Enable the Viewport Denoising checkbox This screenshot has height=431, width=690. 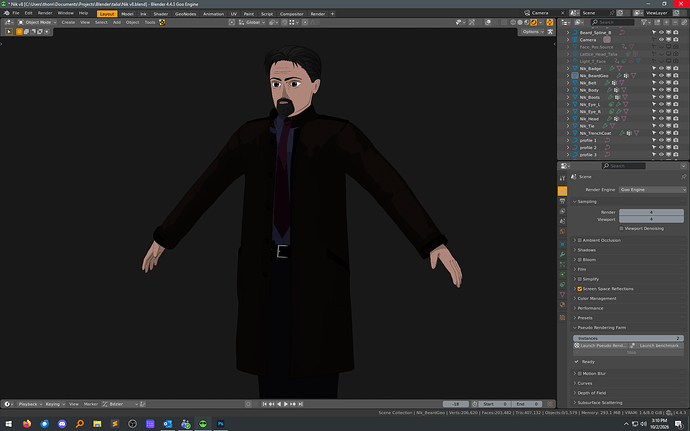(621, 228)
